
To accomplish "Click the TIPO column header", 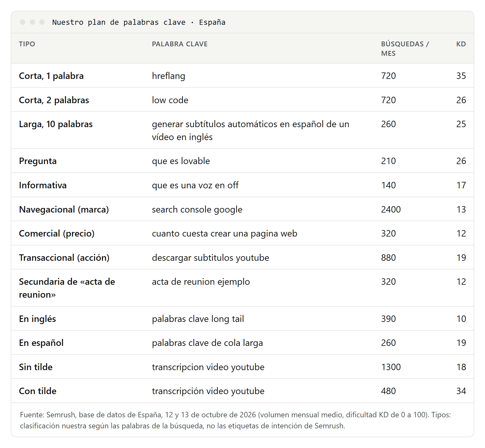I will click(x=27, y=44).
